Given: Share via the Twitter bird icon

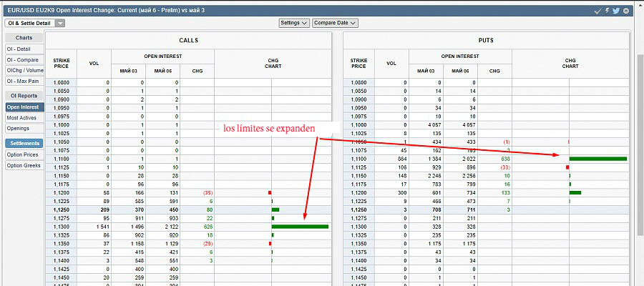Looking at the screenshot, I should click(615, 11).
